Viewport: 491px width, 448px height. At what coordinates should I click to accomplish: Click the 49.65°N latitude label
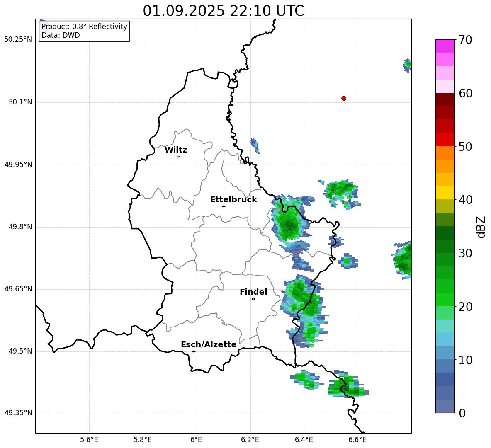(x=18, y=288)
